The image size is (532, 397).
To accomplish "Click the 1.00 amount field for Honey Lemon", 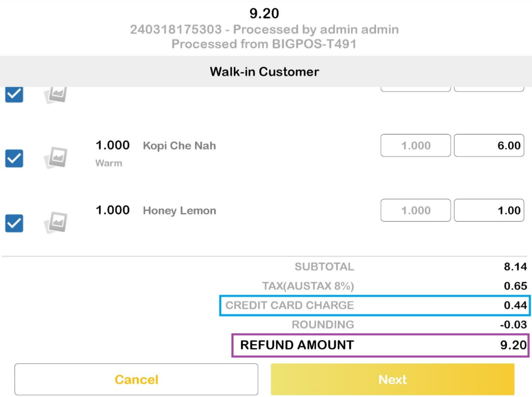I will [x=489, y=210].
